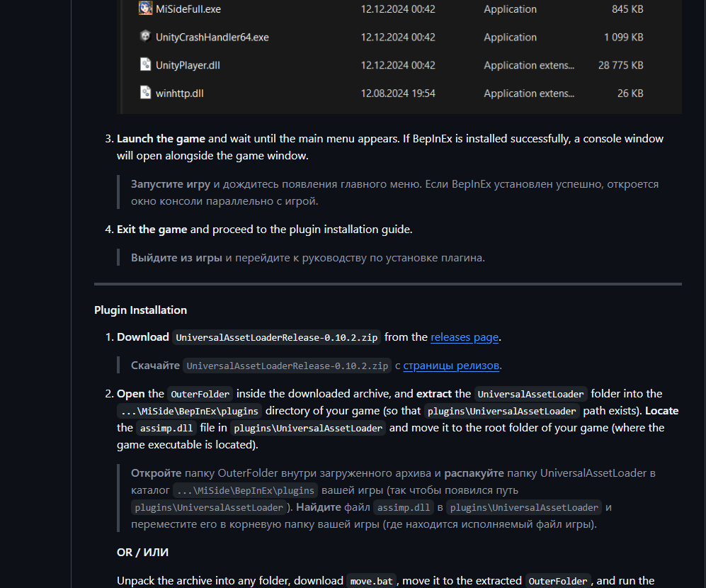Select the UnityPlayer.dll file name
The image size is (706, 588).
[x=188, y=65]
